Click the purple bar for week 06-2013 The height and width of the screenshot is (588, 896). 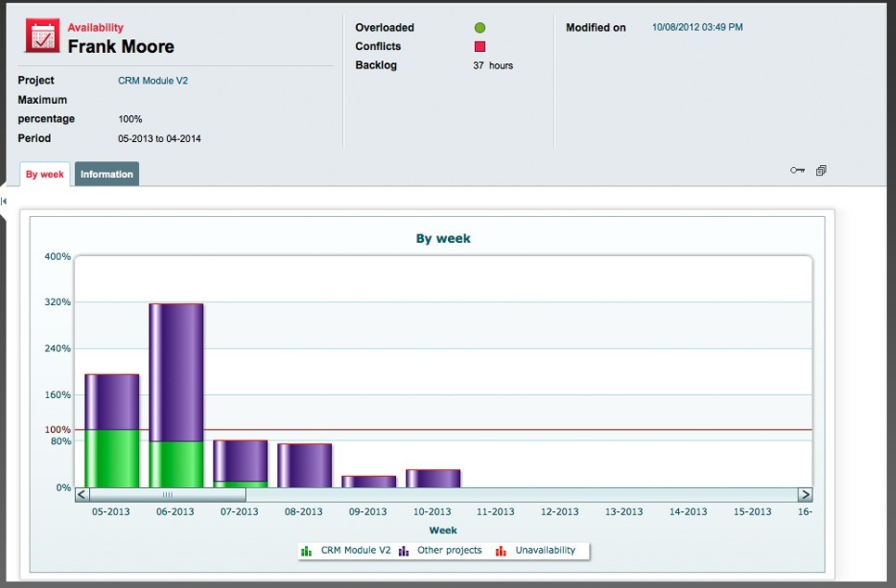(175, 371)
